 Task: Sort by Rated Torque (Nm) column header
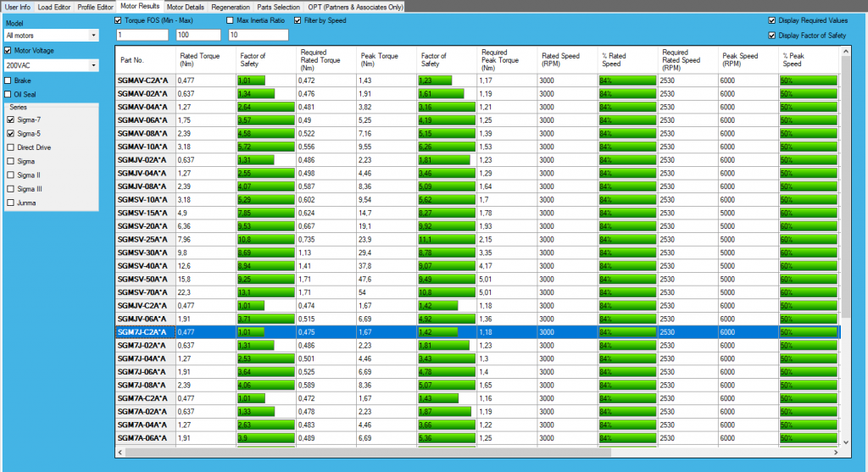pyautogui.click(x=206, y=60)
